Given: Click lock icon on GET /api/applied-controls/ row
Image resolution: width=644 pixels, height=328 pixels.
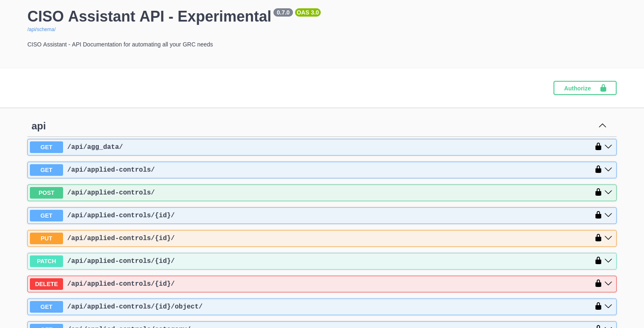Looking at the screenshot, I should click(598, 170).
